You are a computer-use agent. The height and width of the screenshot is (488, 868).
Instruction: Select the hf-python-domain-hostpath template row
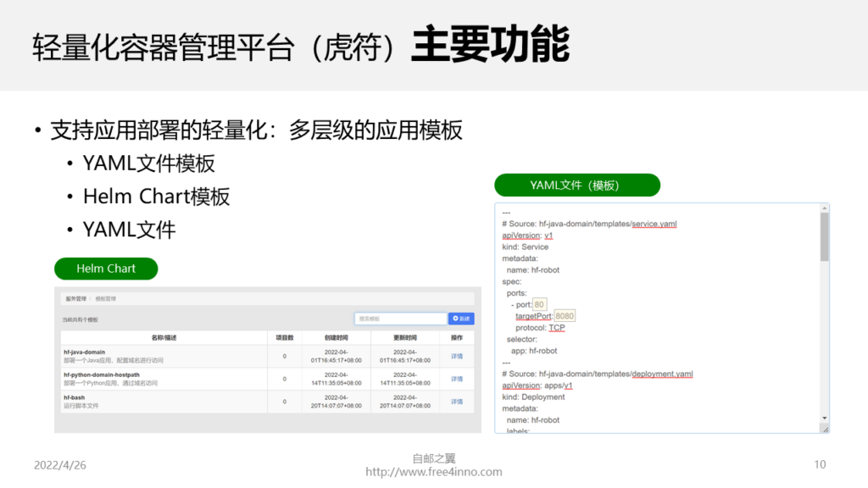click(x=267, y=379)
